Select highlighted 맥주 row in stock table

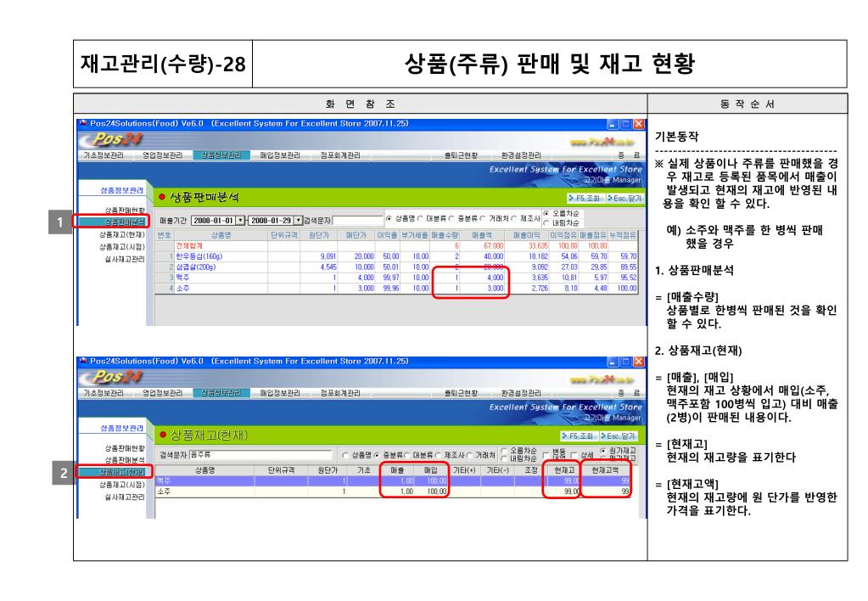(x=393, y=480)
